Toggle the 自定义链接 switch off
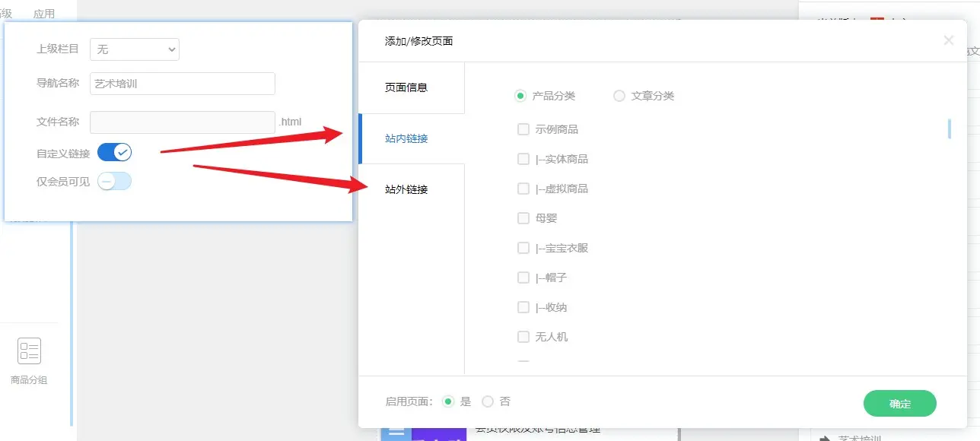This screenshot has width=980, height=441. [115, 152]
